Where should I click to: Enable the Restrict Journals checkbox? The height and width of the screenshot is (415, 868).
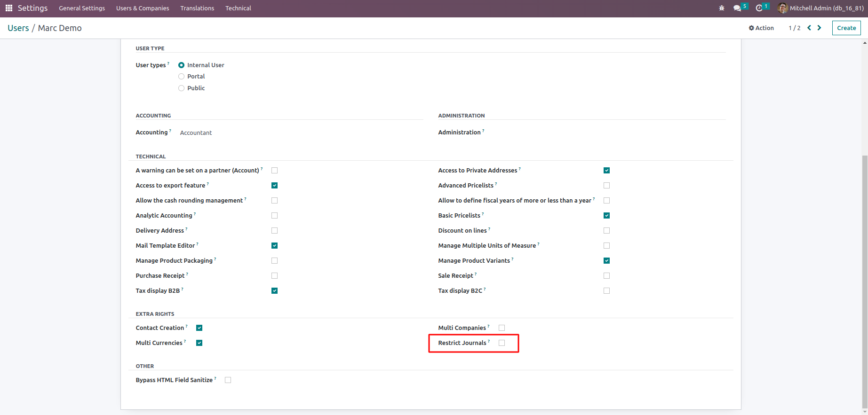[x=502, y=343]
